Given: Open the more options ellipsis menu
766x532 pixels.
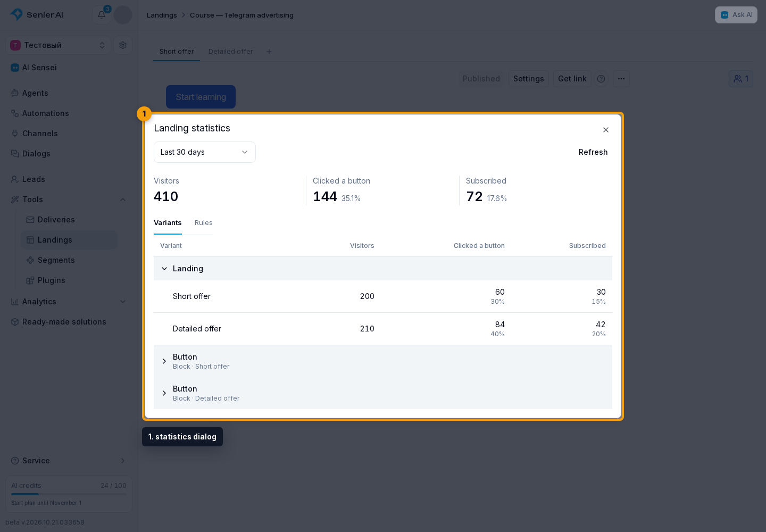Looking at the screenshot, I should click(621, 79).
